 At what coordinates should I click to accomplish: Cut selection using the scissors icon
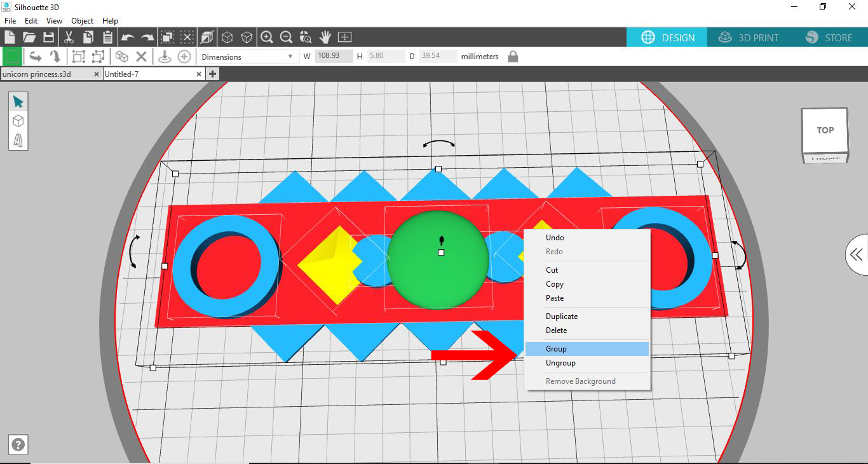tap(69, 37)
